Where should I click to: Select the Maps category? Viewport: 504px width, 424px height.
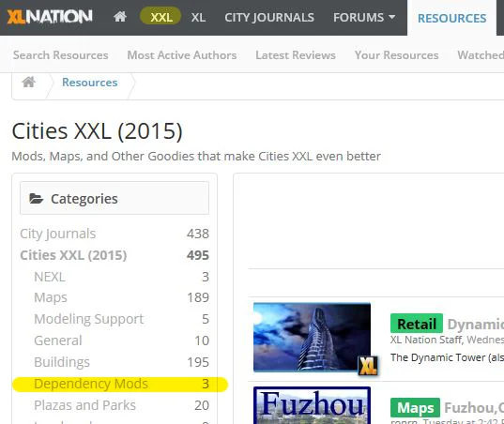click(x=51, y=297)
